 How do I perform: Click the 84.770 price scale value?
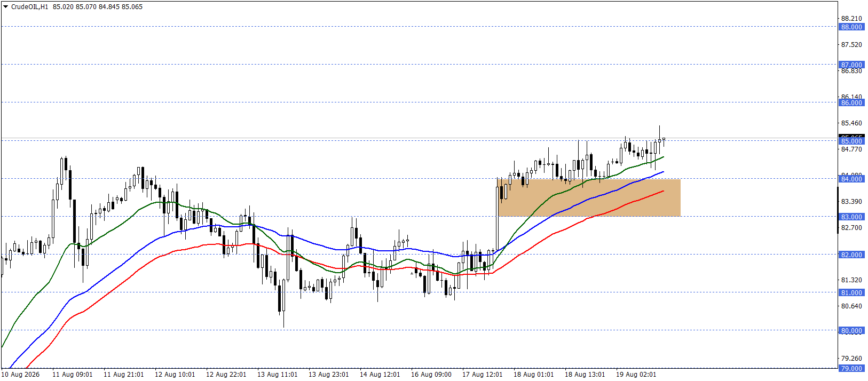click(x=851, y=149)
